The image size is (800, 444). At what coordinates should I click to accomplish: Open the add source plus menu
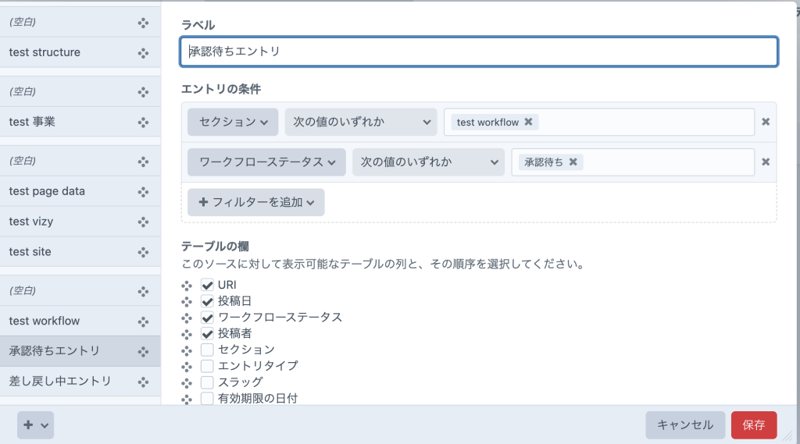click(35, 425)
